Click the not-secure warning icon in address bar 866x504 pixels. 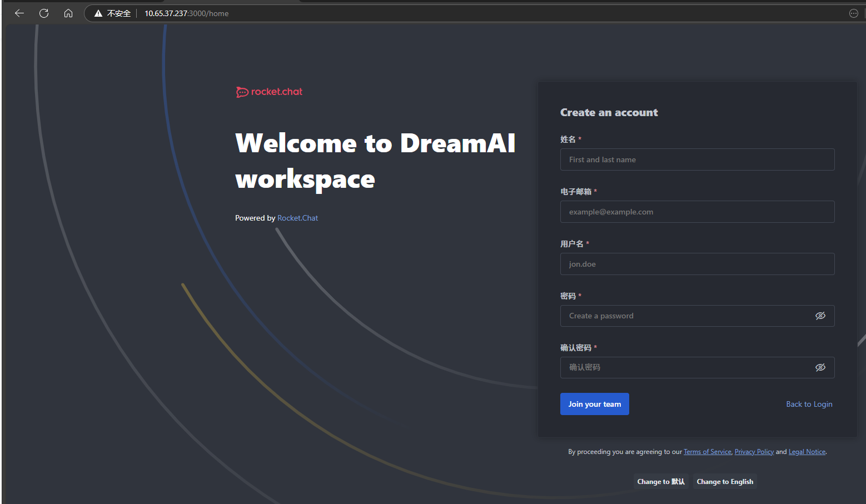coord(98,13)
